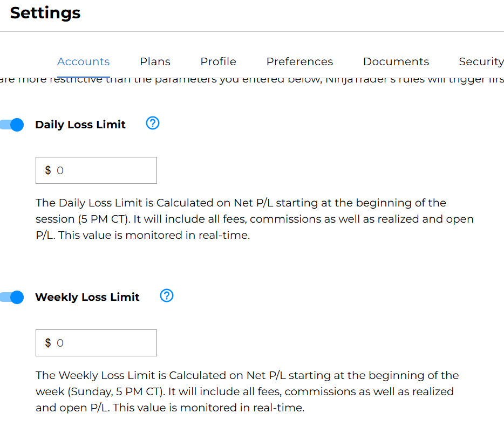Open the Documents tab

396,61
